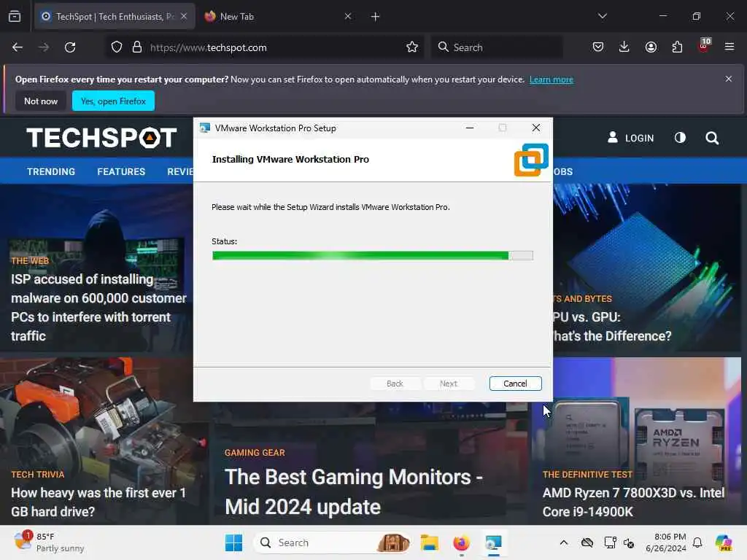Click the red extension with badge 10
The width and height of the screenshot is (747, 560).
pos(704,46)
